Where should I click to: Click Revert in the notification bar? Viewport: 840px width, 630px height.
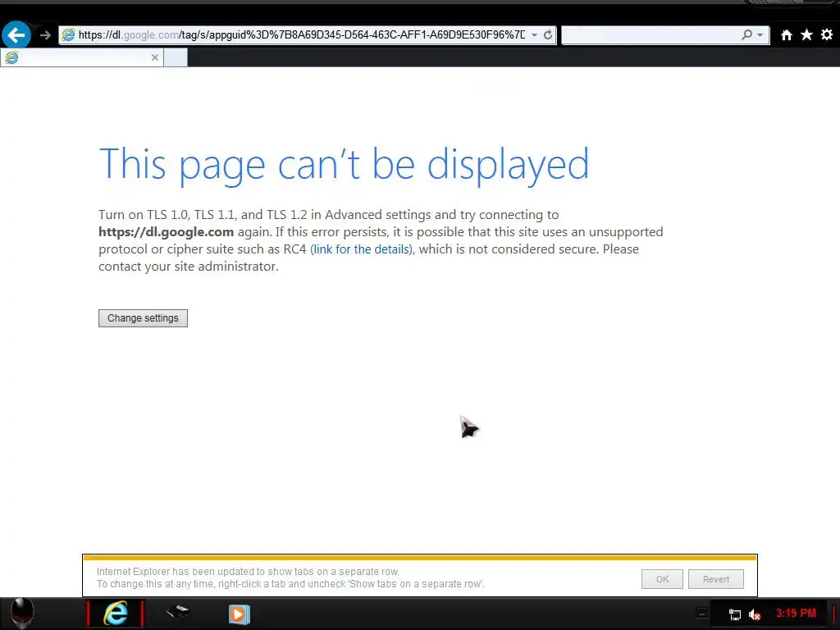pos(715,579)
